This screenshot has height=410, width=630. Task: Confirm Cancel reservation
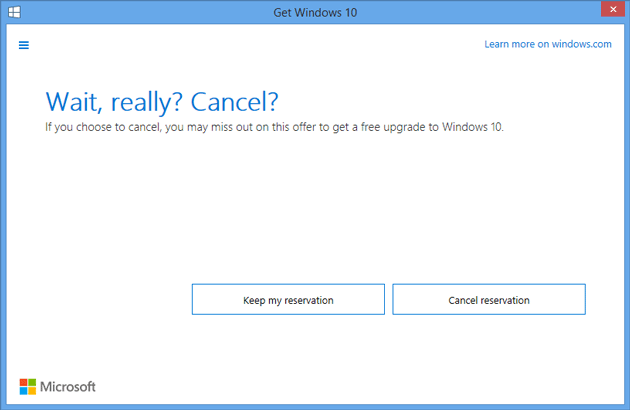pos(489,299)
